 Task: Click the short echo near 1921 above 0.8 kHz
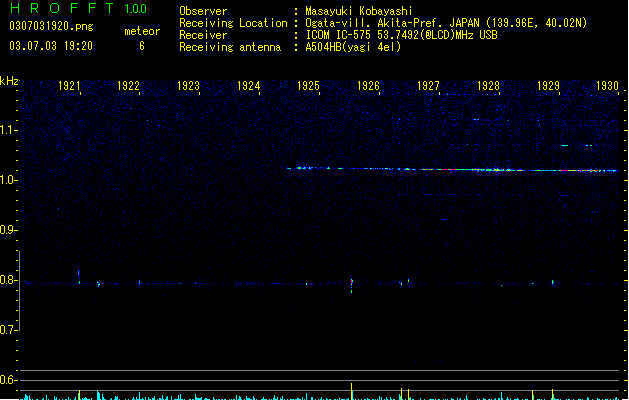click(x=79, y=275)
